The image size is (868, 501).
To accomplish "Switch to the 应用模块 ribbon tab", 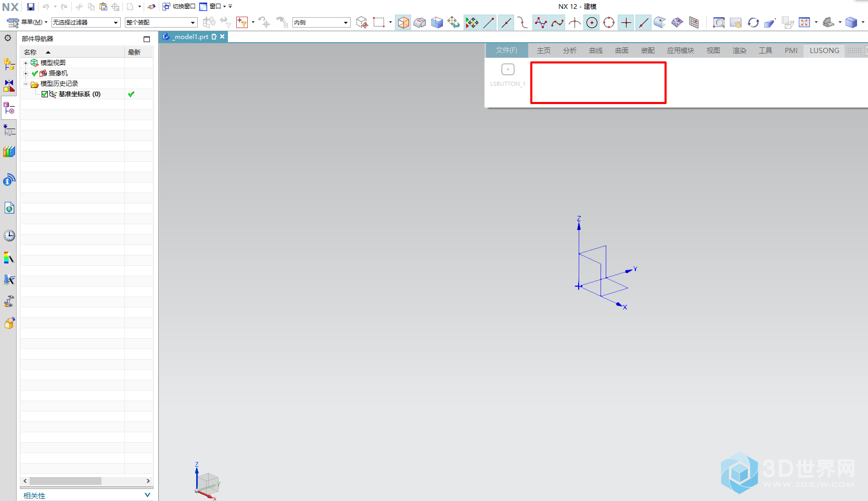I will (x=681, y=50).
